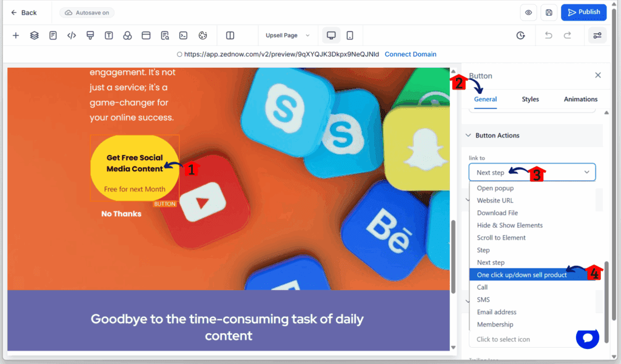Click the shapes and colors icon
Image resolution: width=621 pixels, height=364 pixels.
pyautogui.click(x=127, y=36)
